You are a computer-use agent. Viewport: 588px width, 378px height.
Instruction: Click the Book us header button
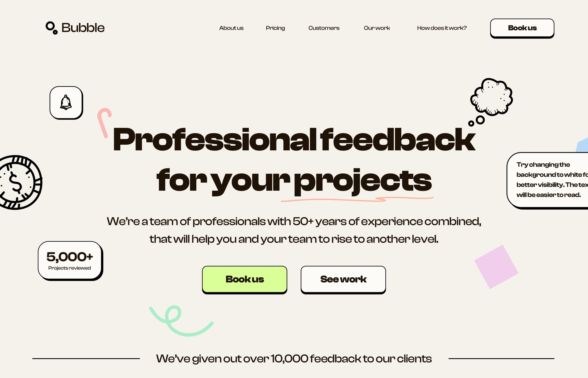[x=522, y=28]
